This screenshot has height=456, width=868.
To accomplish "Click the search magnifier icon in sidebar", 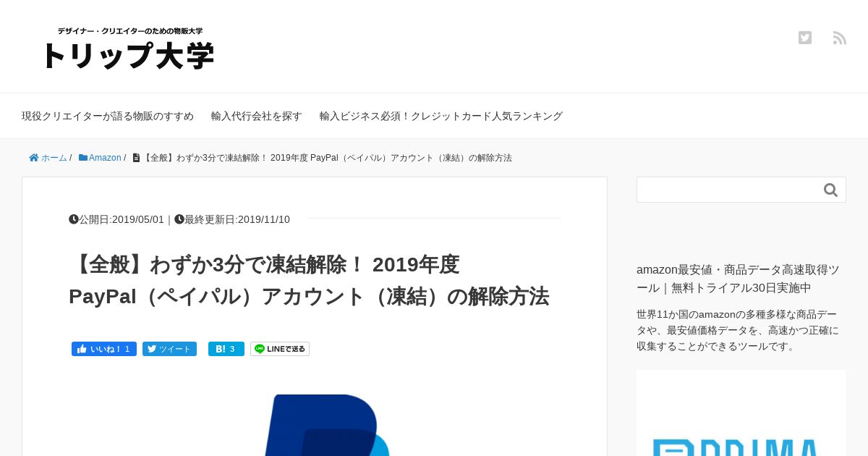I will (x=830, y=190).
